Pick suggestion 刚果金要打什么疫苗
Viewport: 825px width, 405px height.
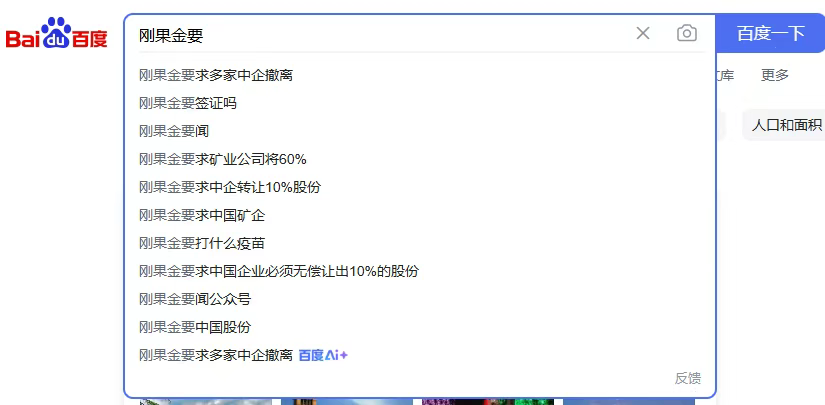(x=202, y=243)
